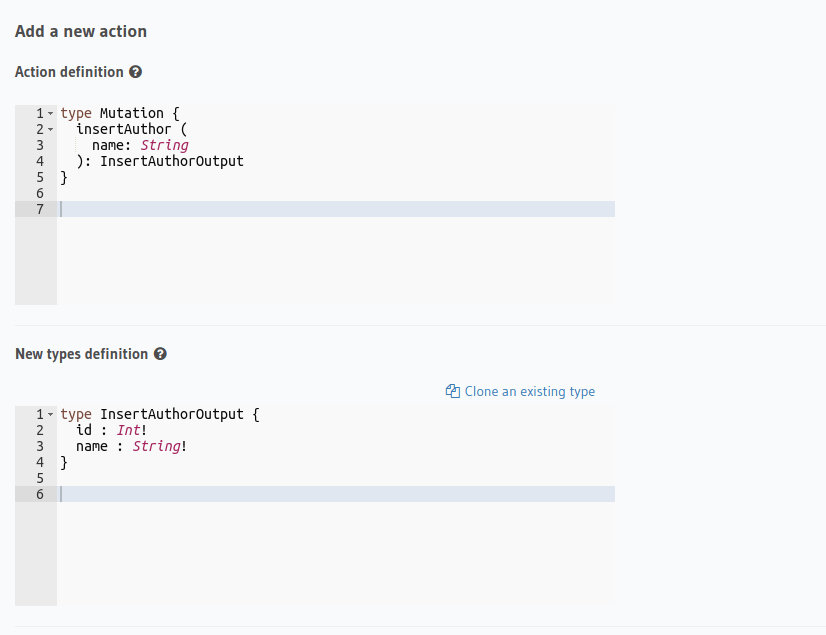Click line number 3 in Action definition gutter
The height and width of the screenshot is (635, 826).
(x=39, y=145)
